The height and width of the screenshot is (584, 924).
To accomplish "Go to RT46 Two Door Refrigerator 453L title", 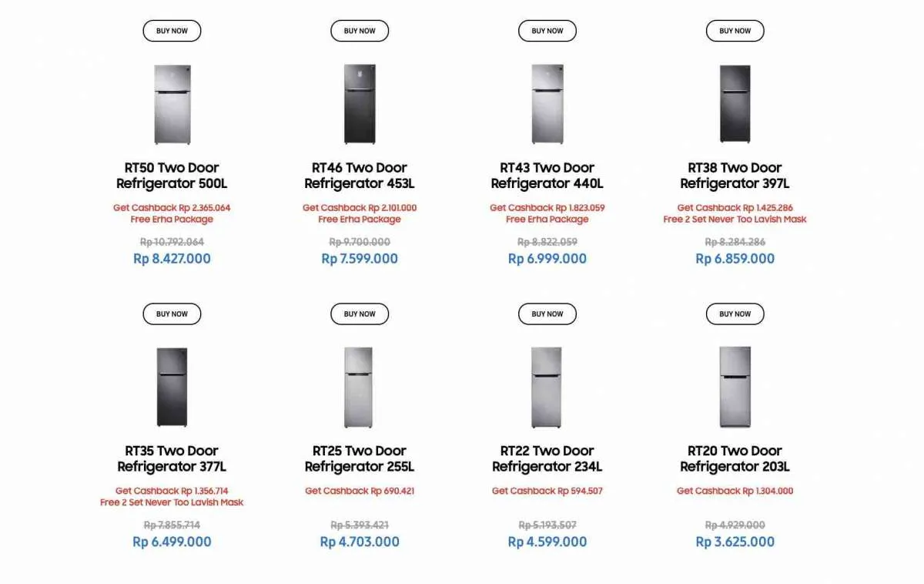I will [360, 176].
